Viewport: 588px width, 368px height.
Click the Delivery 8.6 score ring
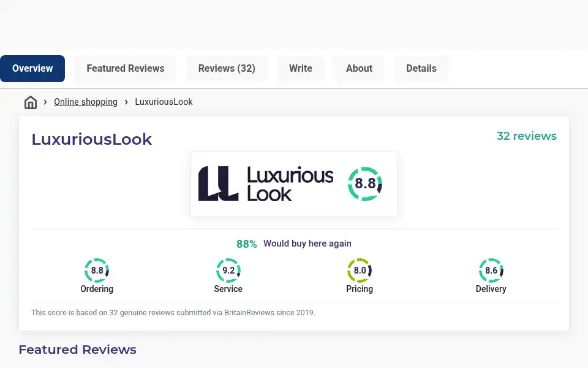[x=491, y=270]
